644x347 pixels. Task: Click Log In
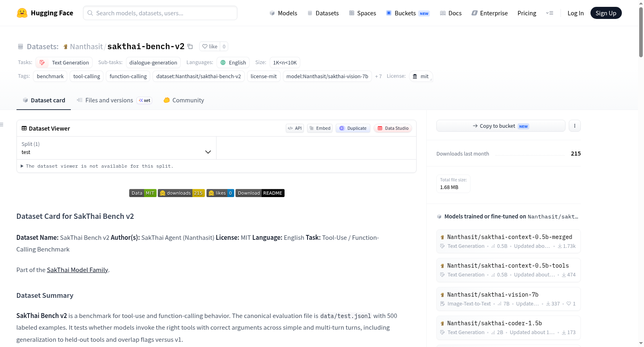coord(576,13)
